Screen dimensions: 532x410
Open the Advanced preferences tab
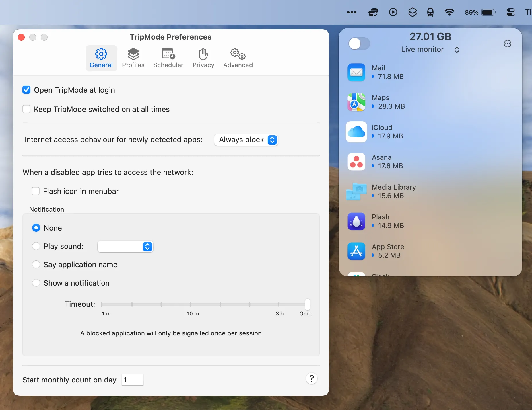click(x=238, y=58)
